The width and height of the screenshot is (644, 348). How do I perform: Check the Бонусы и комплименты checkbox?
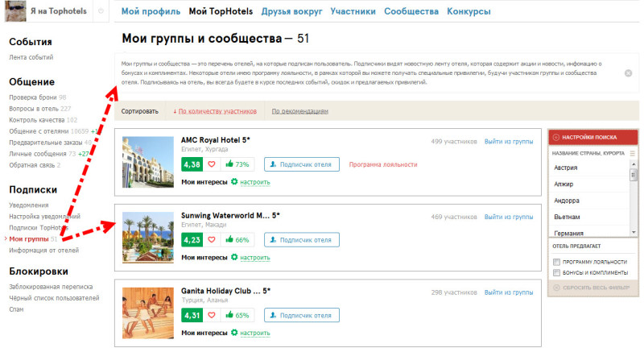[x=557, y=273]
